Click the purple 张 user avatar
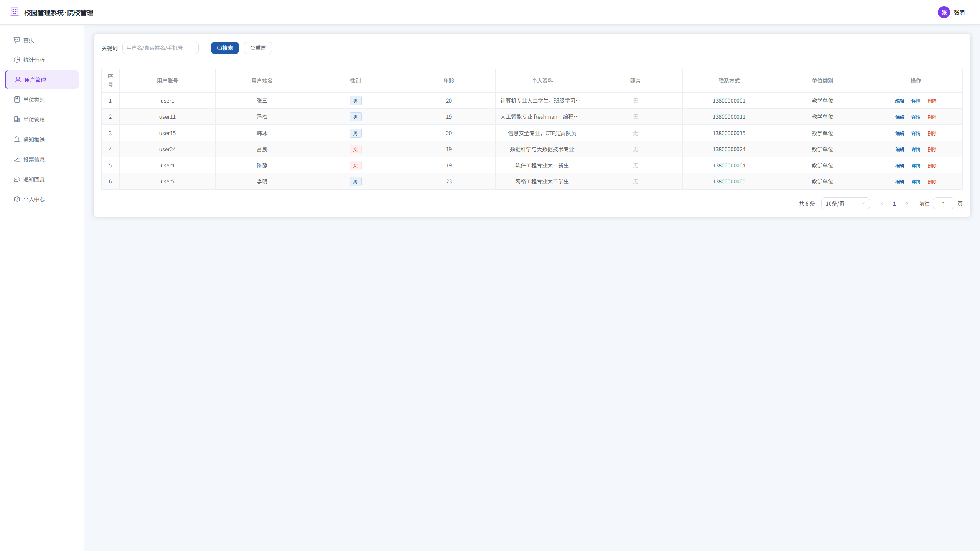 944,12
